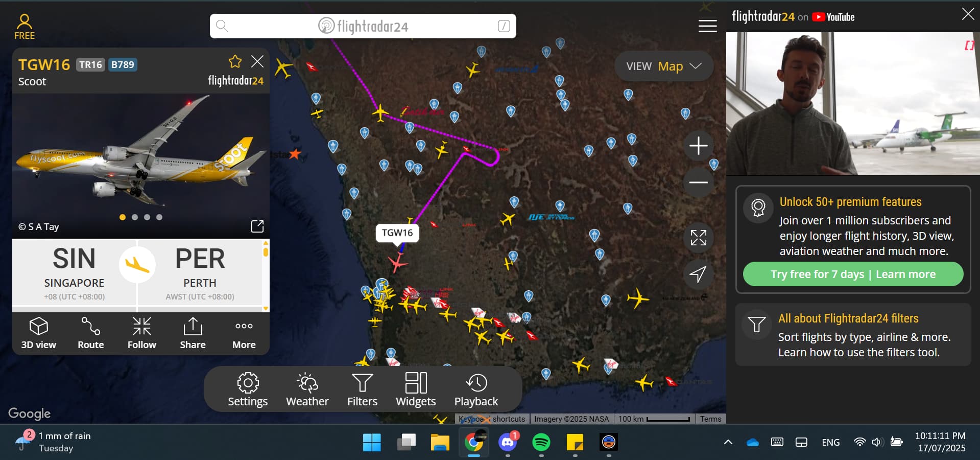980x460 pixels.
Task: Open Task View on the taskbar
Action: click(x=406, y=442)
